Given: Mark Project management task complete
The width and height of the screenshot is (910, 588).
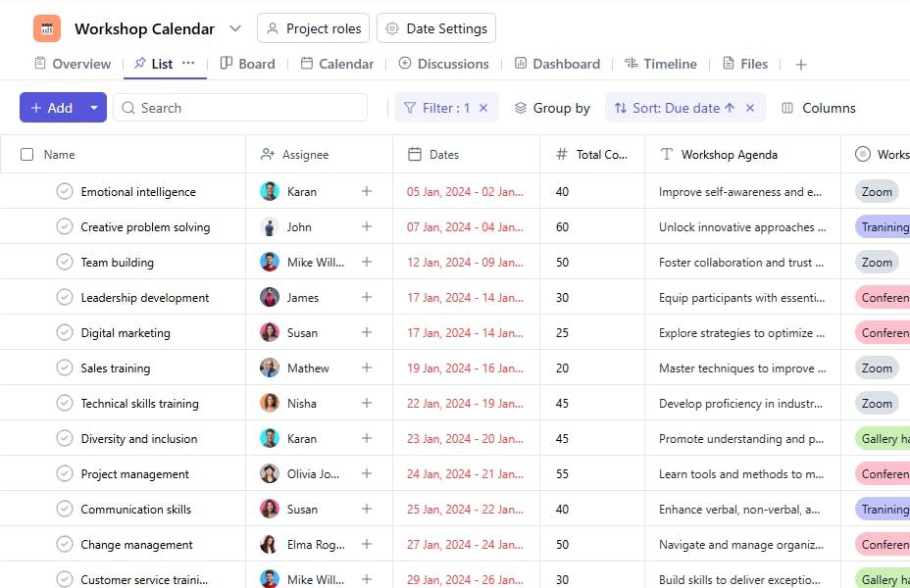Looking at the screenshot, I should click(65, 474).
